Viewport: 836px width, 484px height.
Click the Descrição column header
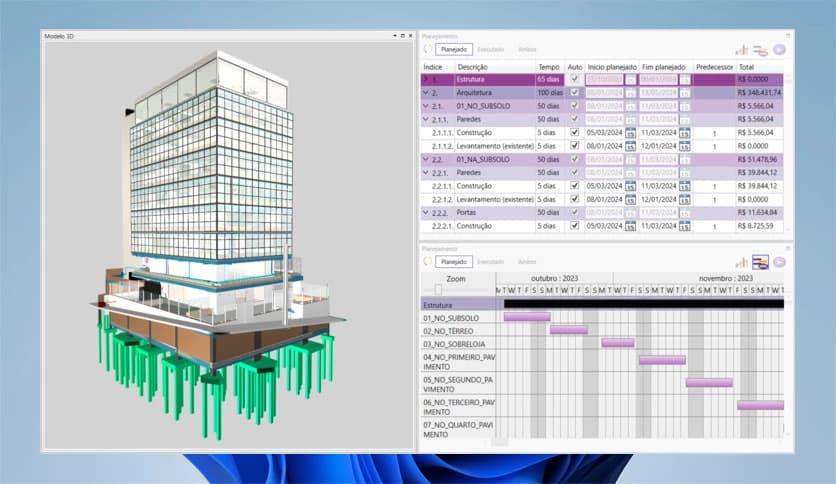[x=472, y=67]
